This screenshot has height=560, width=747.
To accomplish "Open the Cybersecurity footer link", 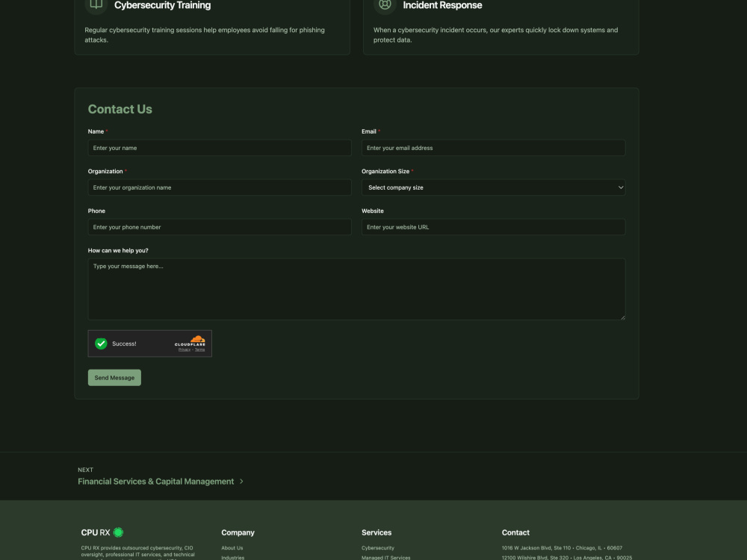I will (378, 548).
